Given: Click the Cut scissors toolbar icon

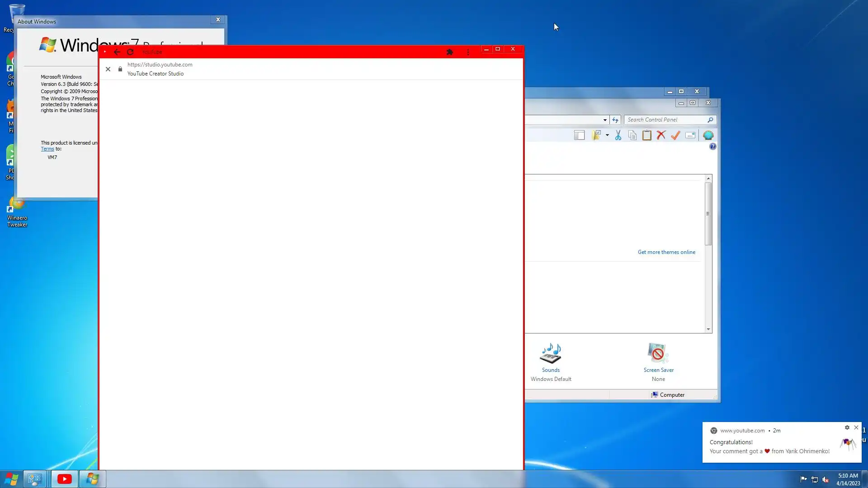Looking at the screenshot, I should (618, 135).
